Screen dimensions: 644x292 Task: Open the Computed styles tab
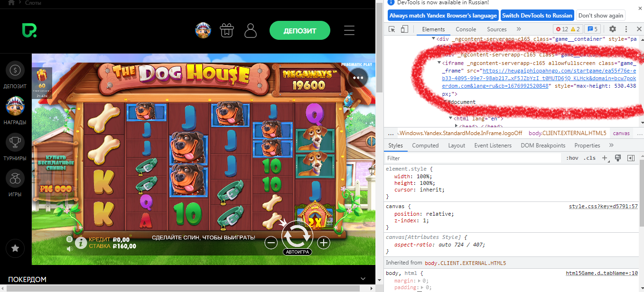425,146
